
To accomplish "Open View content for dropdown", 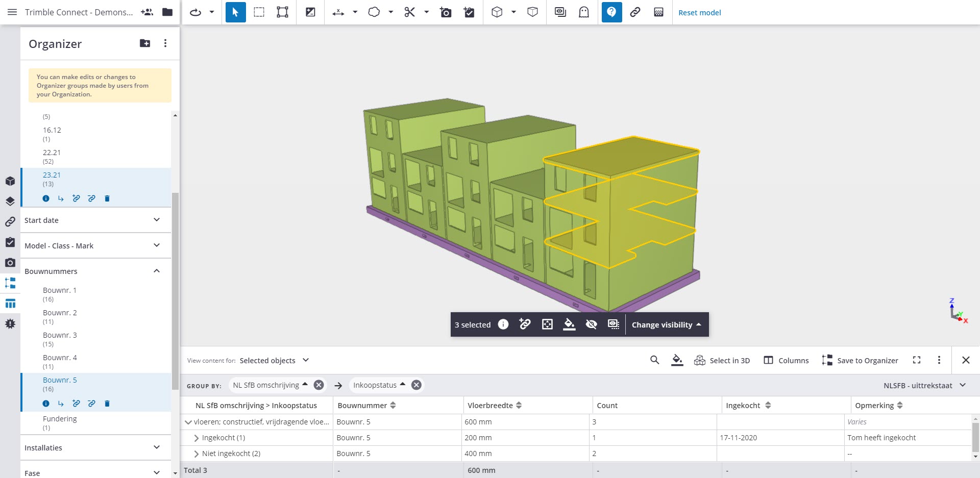I will pos(275,360).
